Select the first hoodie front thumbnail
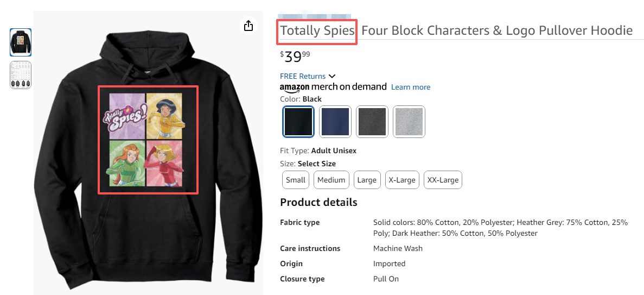The height and width of the screenshot is (295, 644). (x=21, y=42)
